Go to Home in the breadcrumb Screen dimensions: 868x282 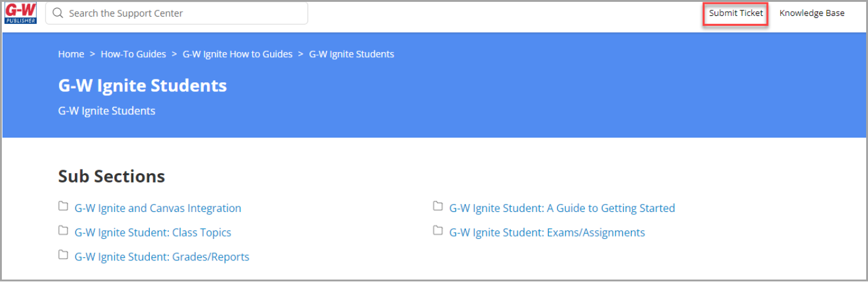coord(71,54)
